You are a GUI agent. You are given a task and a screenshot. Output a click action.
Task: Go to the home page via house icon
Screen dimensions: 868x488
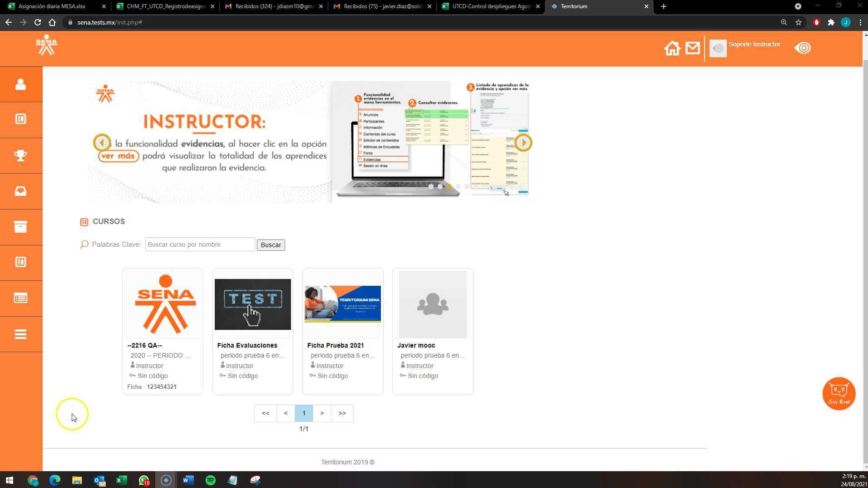tap(672, 48)
